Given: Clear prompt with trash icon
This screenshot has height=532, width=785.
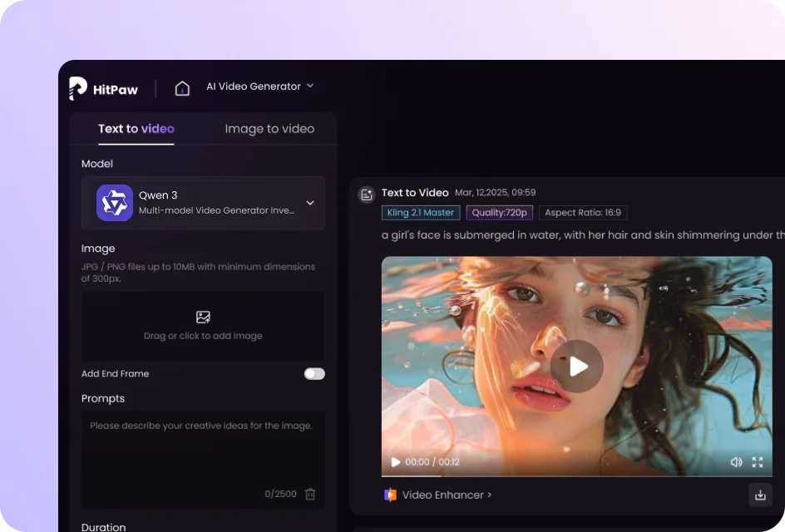Looking at the screenshot, I should pyautogui.click(x=310, y=494).
